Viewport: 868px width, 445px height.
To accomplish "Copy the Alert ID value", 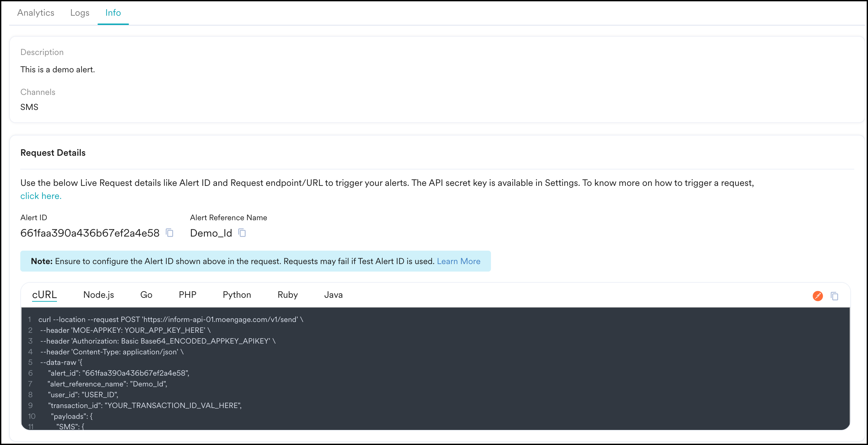I will pyautogui.click(x=170, y=233).
